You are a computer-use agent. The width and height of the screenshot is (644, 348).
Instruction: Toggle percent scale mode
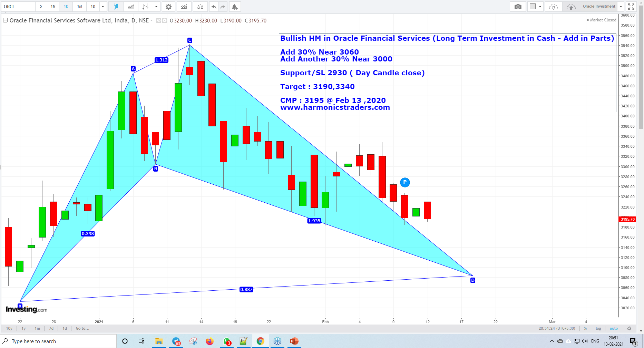point(585,328)
